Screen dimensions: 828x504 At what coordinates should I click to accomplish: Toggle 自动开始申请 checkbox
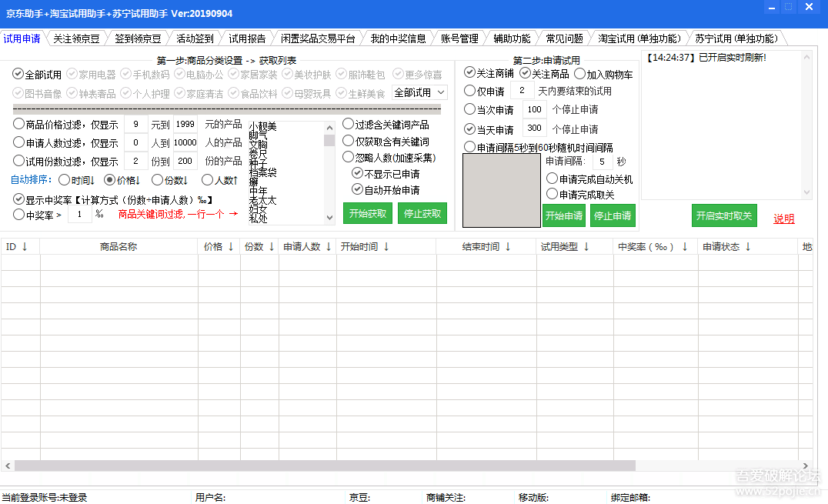386,189
